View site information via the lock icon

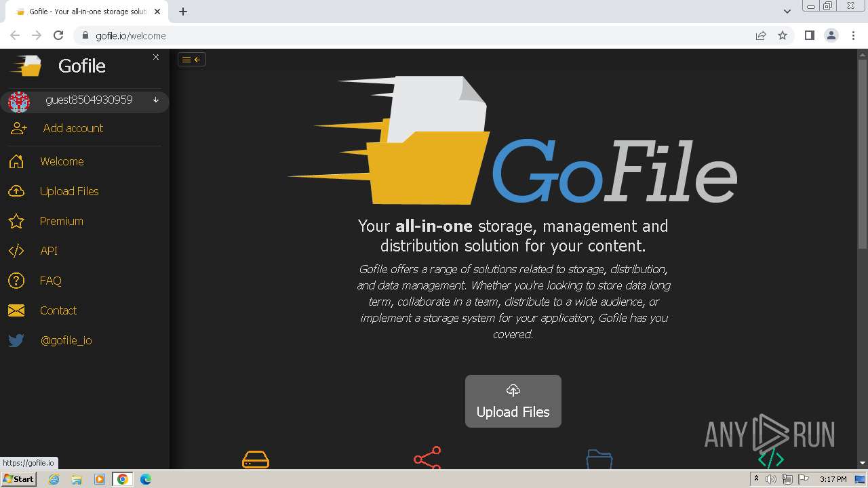point(85,36)
